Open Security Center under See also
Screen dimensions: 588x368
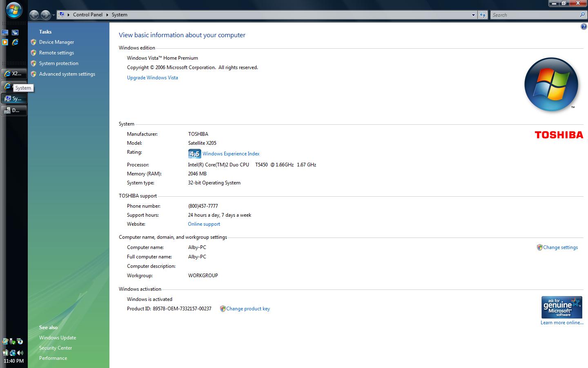pyautogui.click(x=56, y=348)
